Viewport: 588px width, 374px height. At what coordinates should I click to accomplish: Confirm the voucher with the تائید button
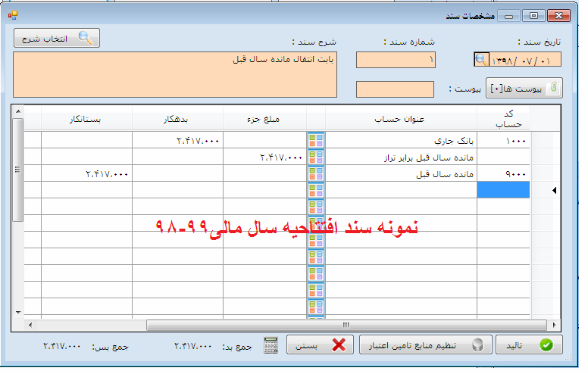[529, 345]
